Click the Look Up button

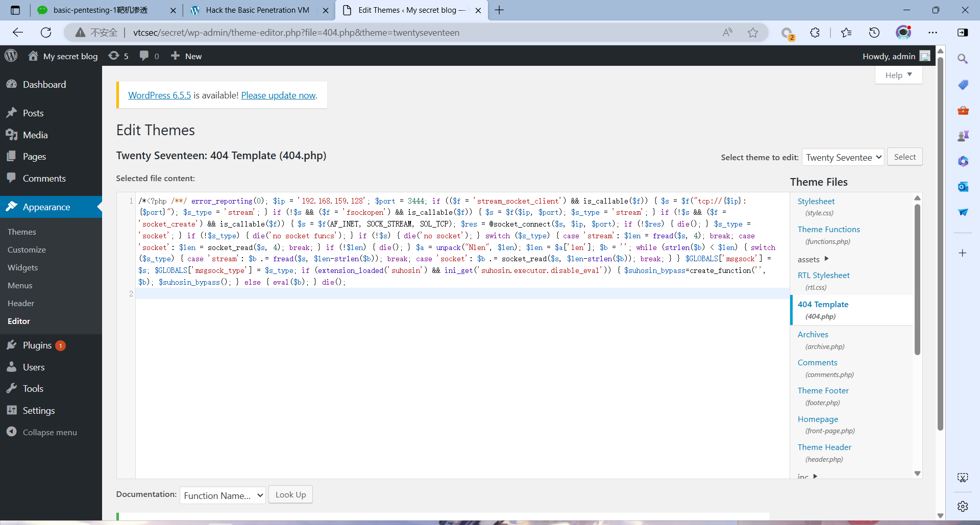click(290, 494)
